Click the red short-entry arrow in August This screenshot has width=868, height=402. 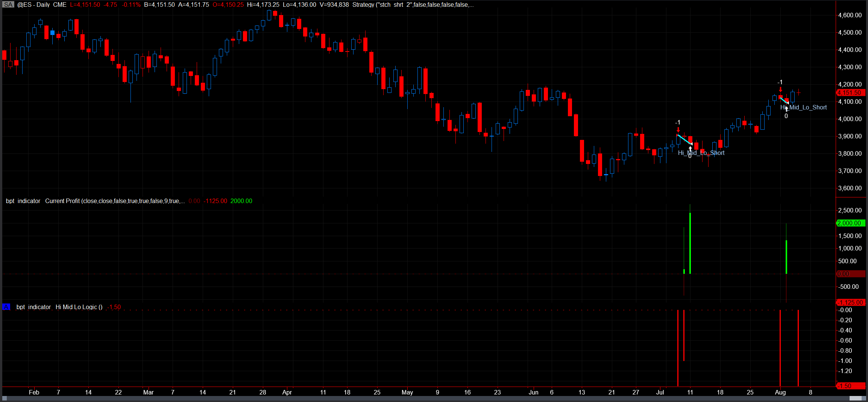781,90
